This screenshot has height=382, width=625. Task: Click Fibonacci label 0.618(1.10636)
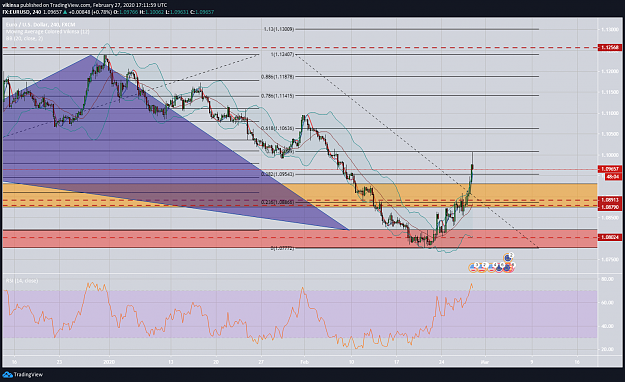coord(277,128)
